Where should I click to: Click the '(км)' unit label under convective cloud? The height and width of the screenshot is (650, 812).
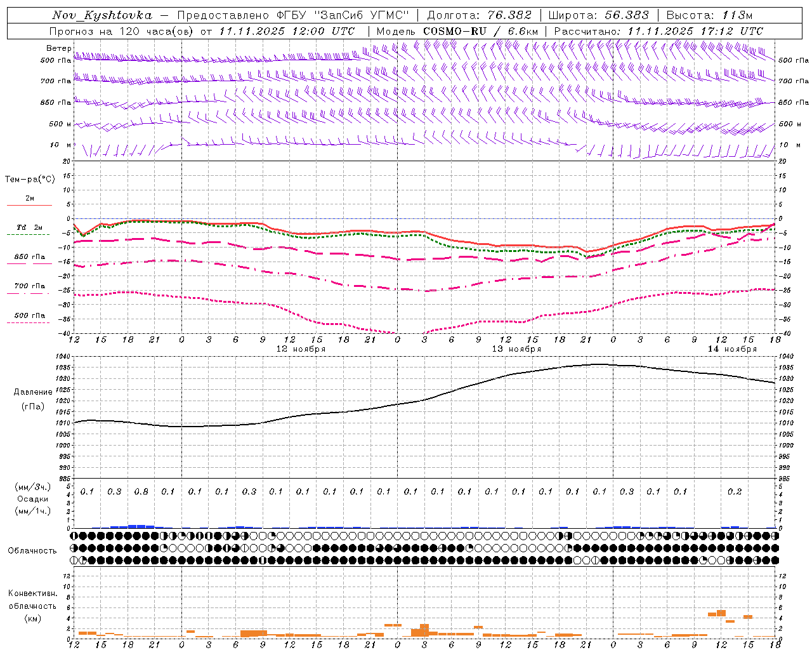(x=33, y=618)
